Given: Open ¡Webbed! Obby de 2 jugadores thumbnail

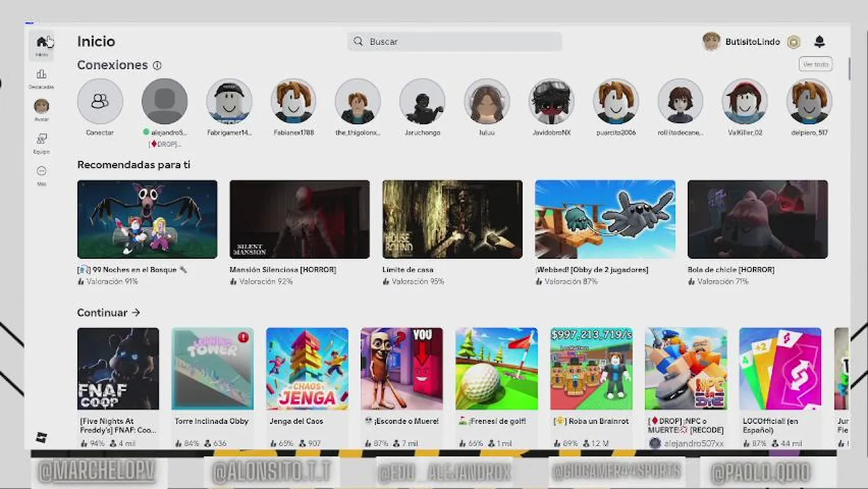Looking at the screenshot, I should click(605, 219).
